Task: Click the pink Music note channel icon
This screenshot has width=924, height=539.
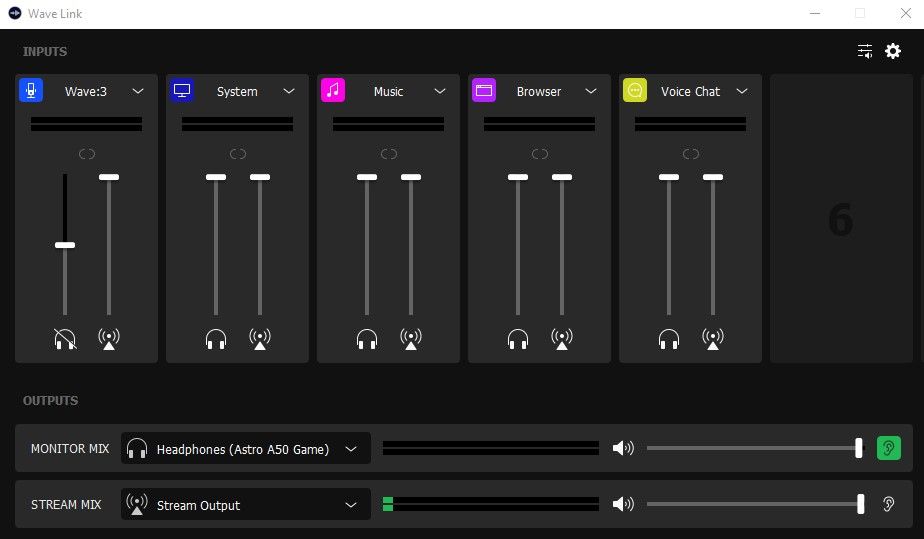Action: (x=333, y=91)
